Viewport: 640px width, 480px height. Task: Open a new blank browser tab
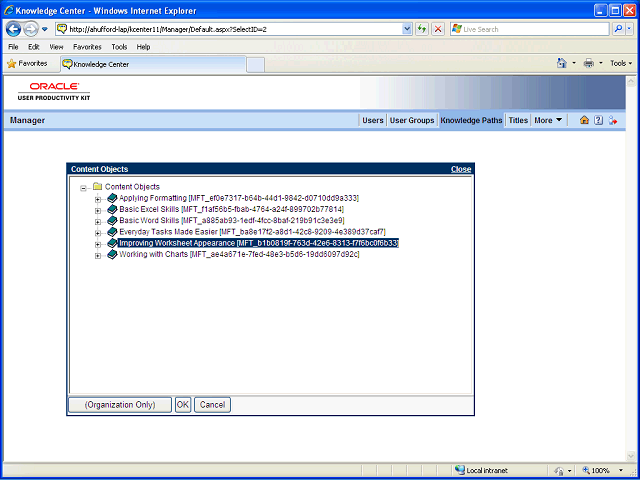coord(256,65)
